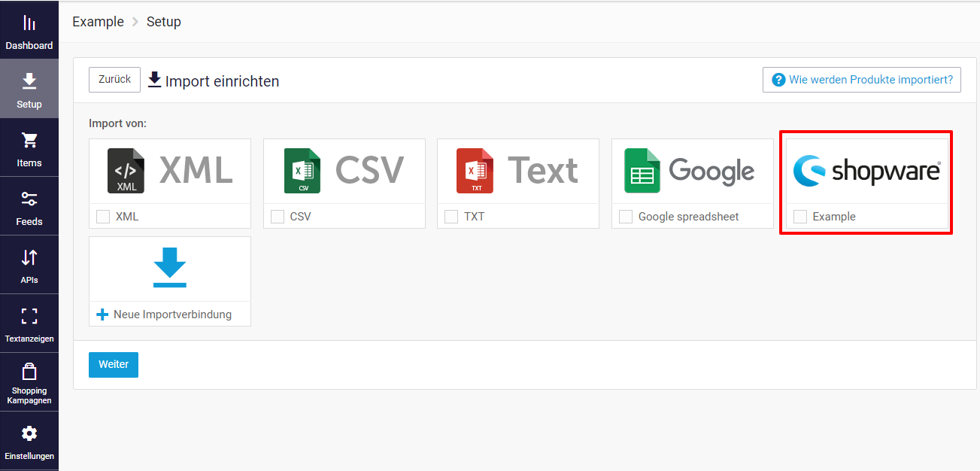Click Setup in the breadcrumb

(164, 22)
